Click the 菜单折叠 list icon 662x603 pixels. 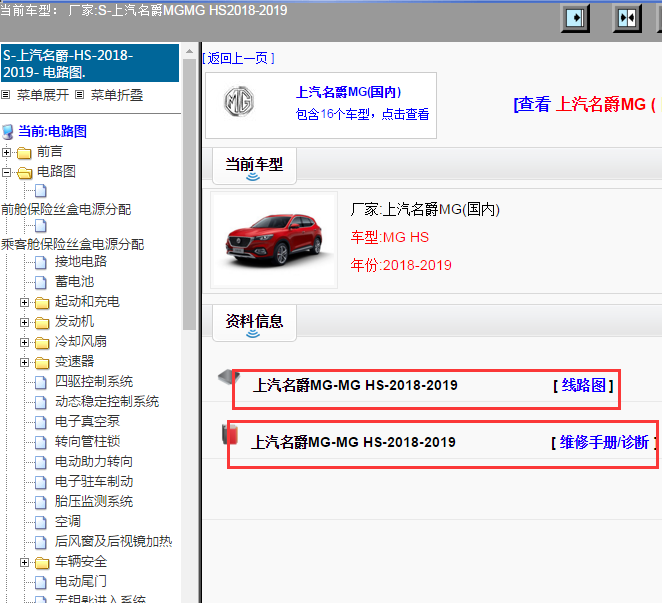(79, 95)
